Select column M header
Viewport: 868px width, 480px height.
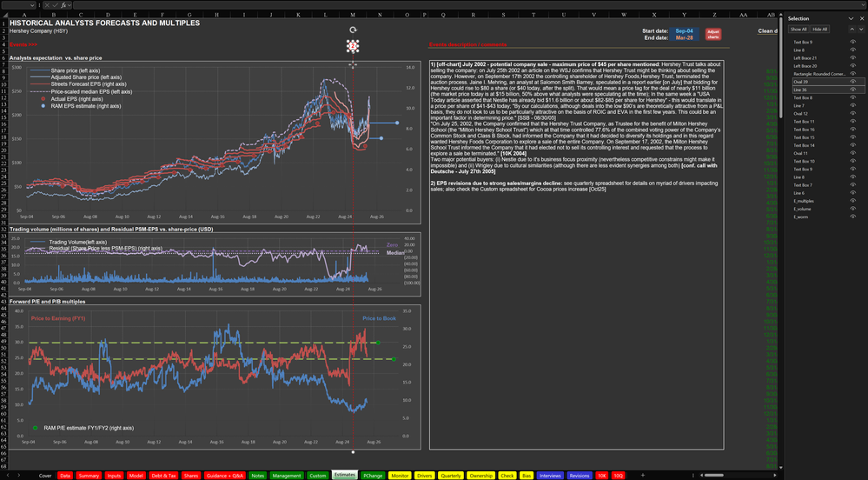pyautogui.click(x=353, y=15)
